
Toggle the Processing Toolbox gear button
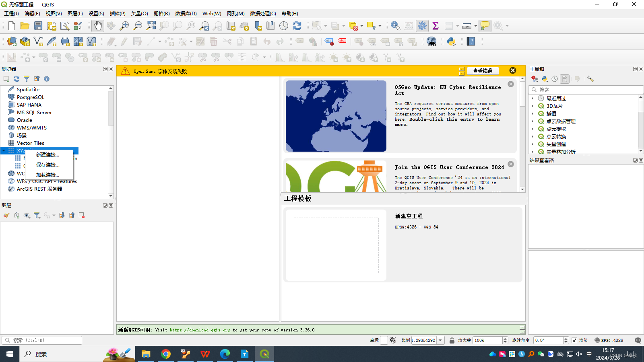(x=422, y=26)
